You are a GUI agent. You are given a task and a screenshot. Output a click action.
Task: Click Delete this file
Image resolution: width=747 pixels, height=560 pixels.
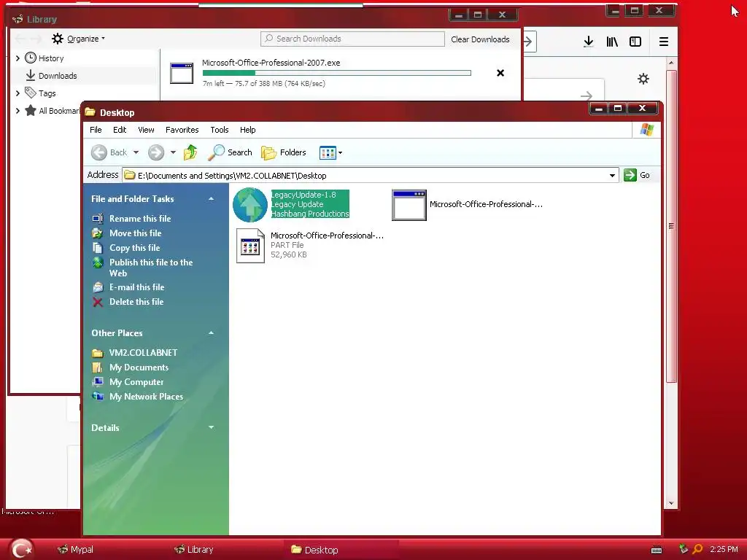[136, 302]
